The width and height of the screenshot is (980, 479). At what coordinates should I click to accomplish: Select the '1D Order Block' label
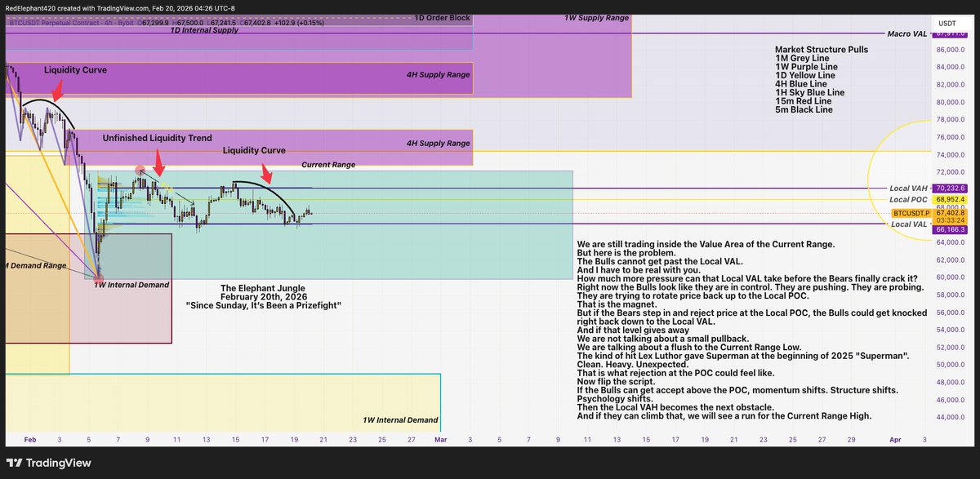point(442,17)
